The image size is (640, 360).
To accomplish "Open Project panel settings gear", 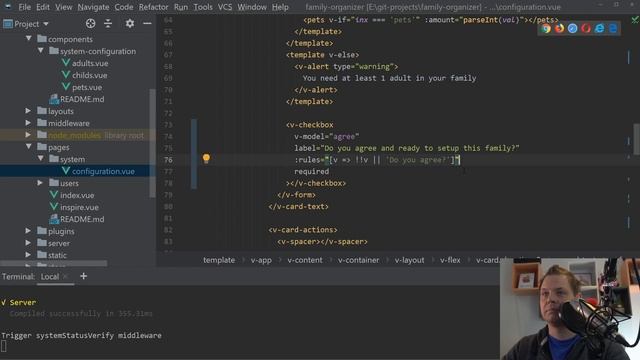I will [x=130, y=24].
